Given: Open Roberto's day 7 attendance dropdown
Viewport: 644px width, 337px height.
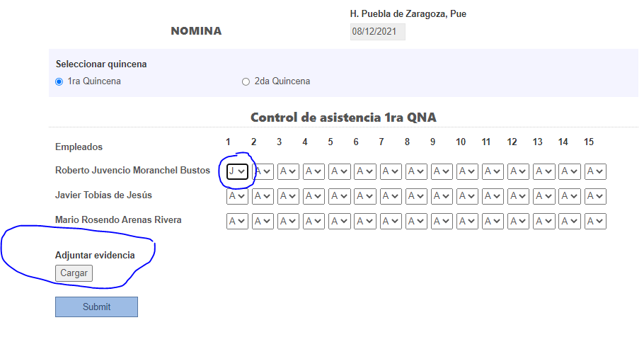Looking at the screenshot, I should click(x=391, y=171).
